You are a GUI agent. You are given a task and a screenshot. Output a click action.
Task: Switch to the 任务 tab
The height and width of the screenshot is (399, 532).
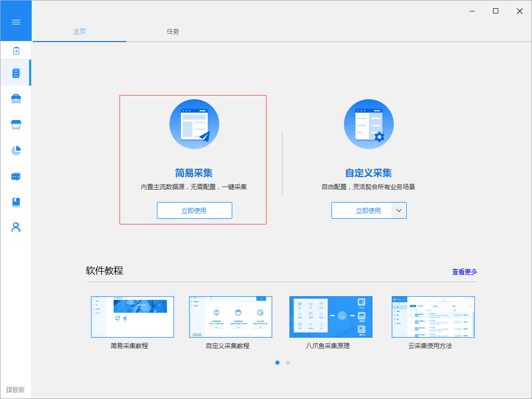pyautogui.click(x=172, y=32)
